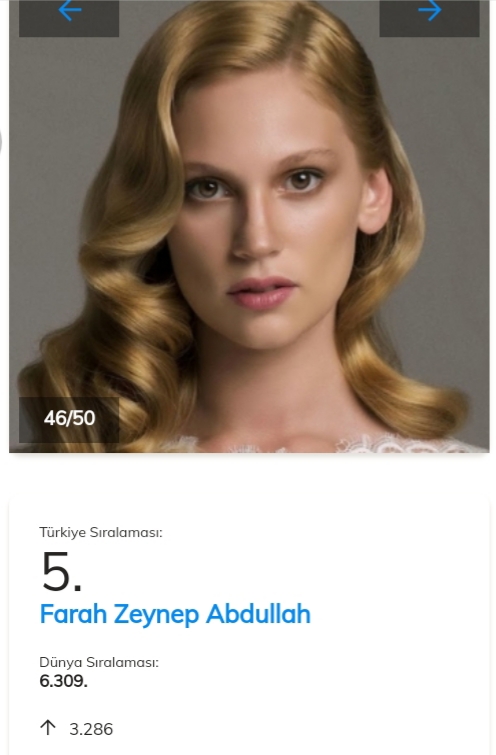This screenshot has width=496, height=755.
Task: Click the upward rank change arrow icon
Action: 48,728
